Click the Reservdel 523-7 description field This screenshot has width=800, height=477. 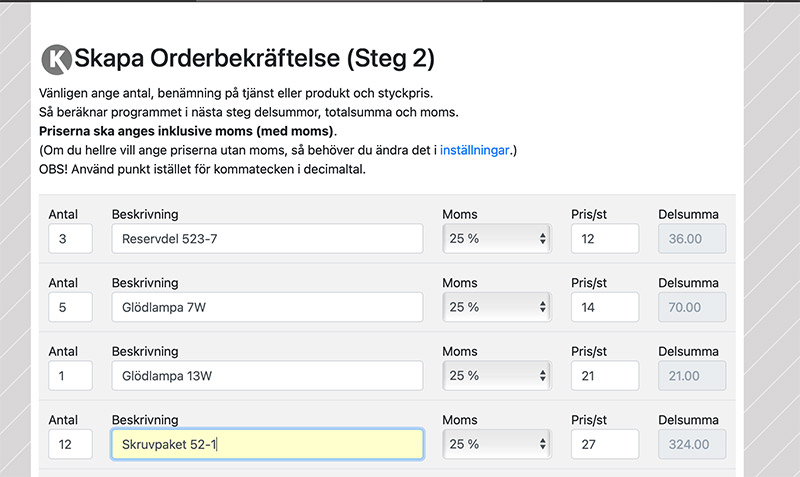(x=267, y=238)
